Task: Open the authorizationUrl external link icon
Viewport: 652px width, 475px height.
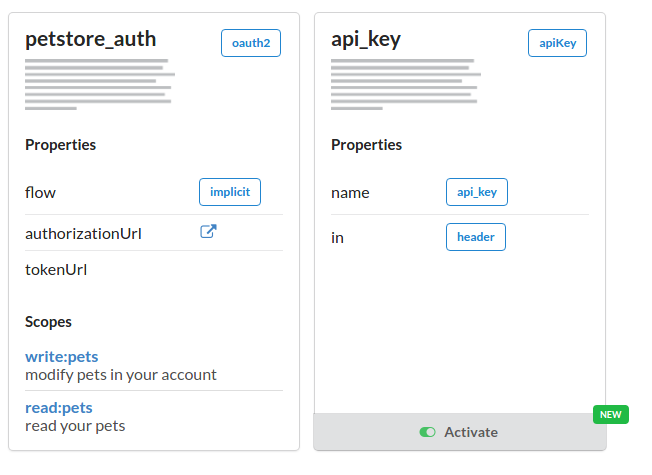Action: pos(208,231)
